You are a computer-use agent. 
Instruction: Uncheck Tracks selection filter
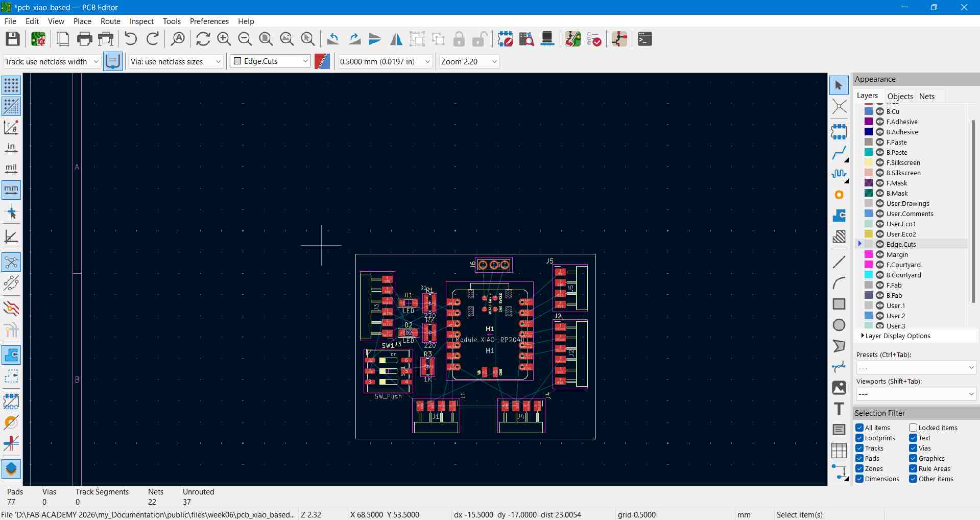click(x=859, y=448)
